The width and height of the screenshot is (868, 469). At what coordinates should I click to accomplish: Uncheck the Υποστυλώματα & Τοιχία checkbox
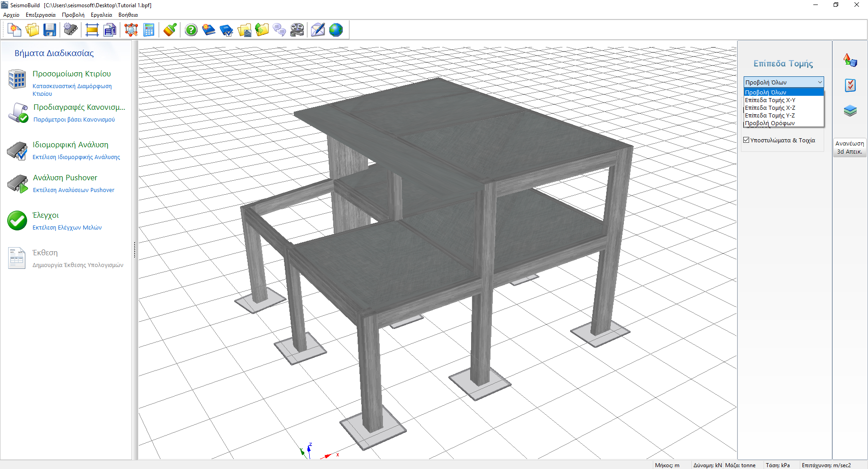[746, 140]
